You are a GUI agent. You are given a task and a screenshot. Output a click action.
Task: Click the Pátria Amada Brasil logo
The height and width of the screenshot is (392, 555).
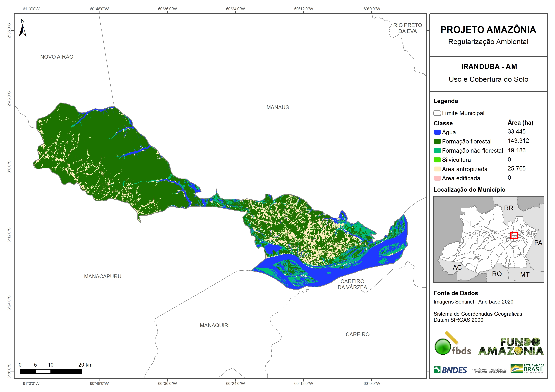(x=527, y=369)
